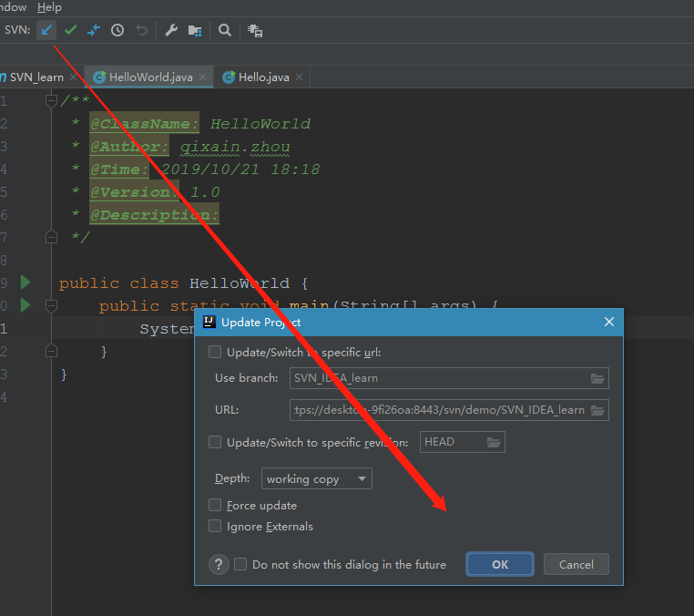Click the Revert undo arrow icon
The image size is (694, 616).
(142, 30)
